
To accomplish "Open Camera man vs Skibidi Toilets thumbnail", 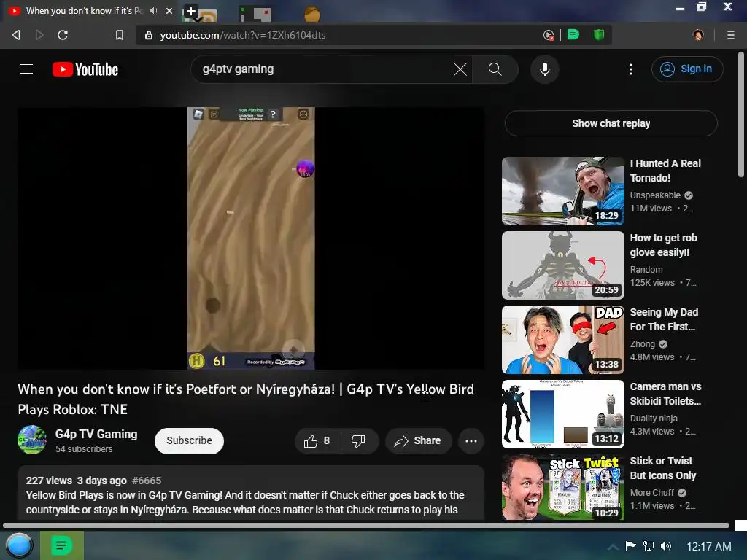I will 562,414.
